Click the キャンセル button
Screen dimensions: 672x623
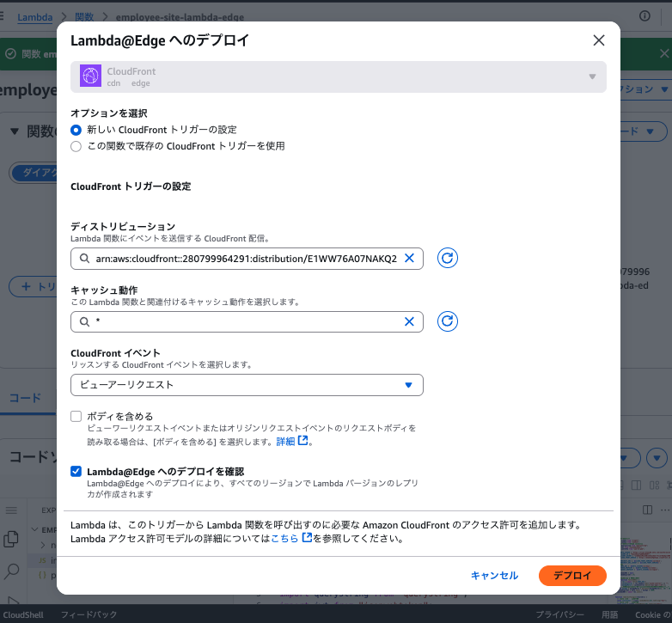pyautogui.click(x=495, y=576)
